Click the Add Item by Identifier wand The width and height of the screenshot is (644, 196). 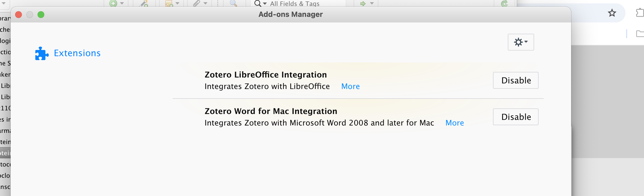tap(144, 3)
